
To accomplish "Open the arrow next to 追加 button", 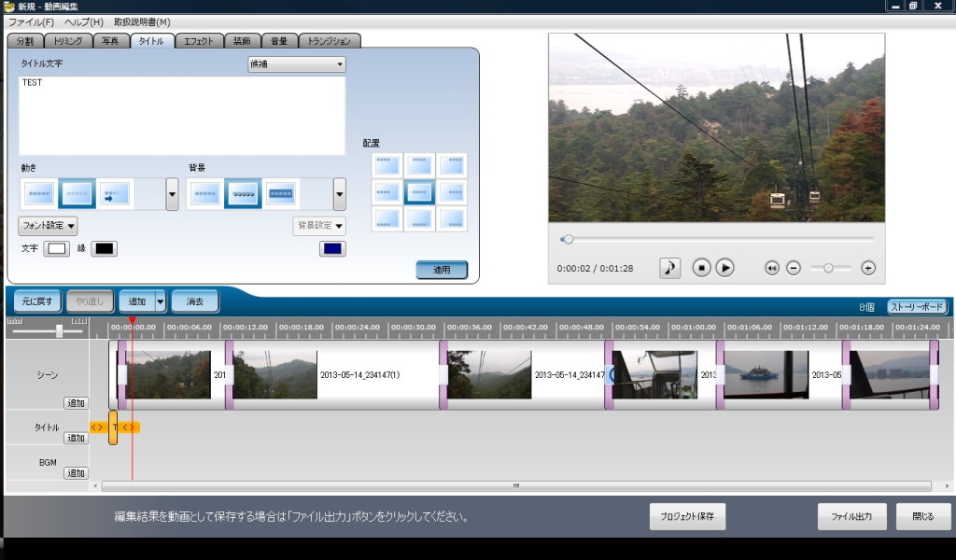I will [160, 301].
